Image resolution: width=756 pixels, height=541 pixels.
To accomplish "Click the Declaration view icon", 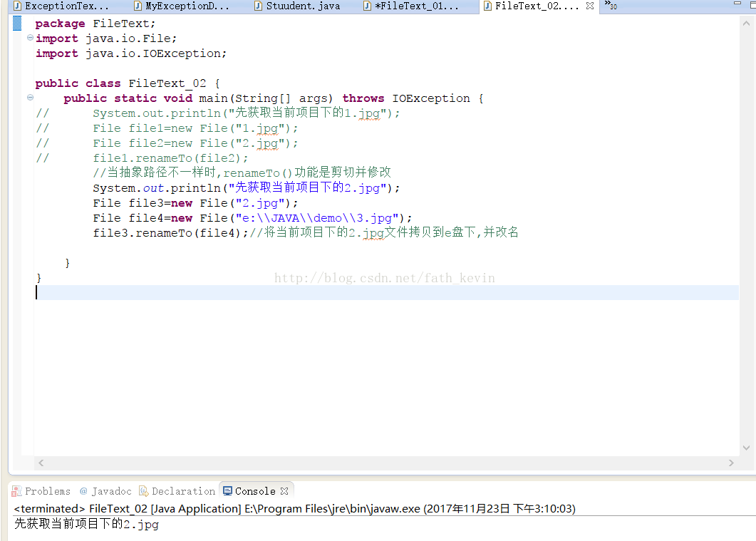I will pos(144,491).
